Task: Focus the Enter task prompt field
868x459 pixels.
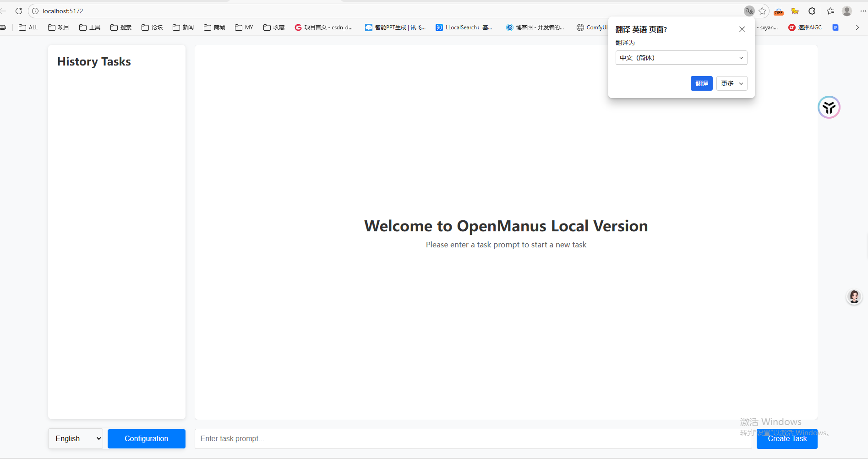Action: 473,439
